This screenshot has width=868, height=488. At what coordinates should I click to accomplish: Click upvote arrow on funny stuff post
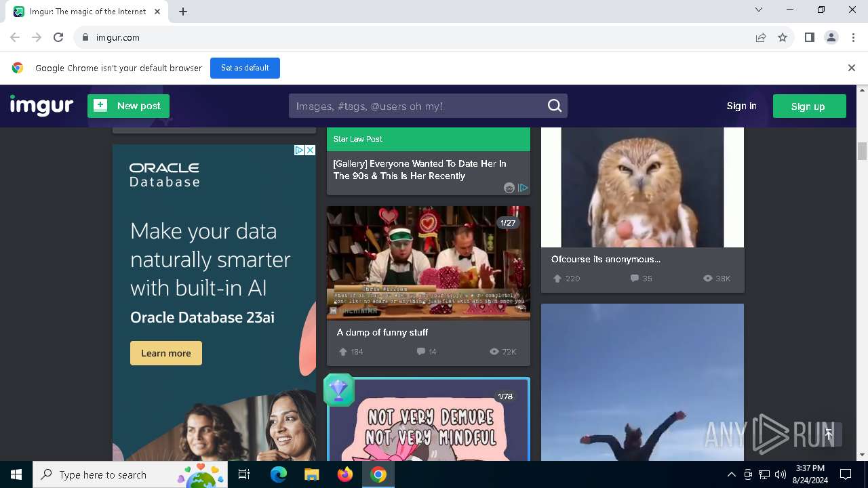(342, 352)
